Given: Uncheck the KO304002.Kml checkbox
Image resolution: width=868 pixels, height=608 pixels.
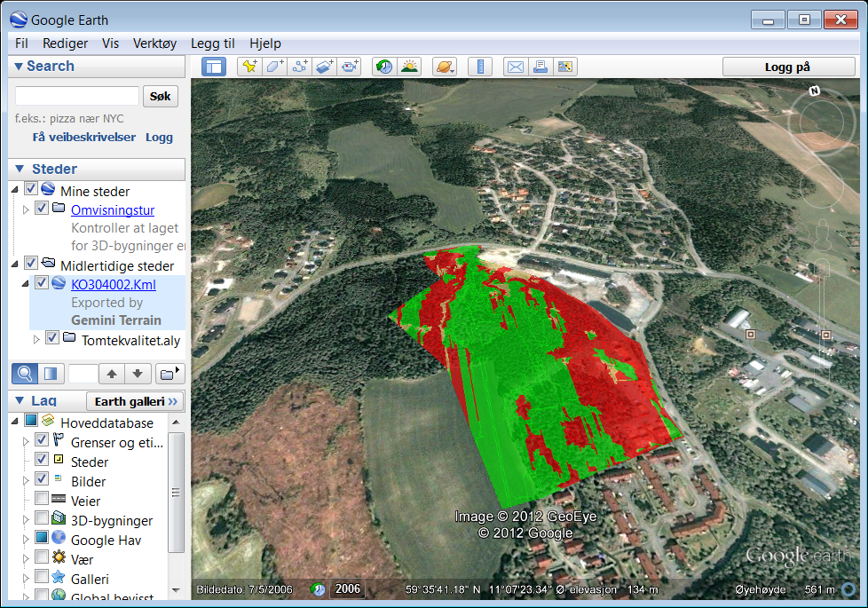Looking at the screenshot, I should (41, 284).
